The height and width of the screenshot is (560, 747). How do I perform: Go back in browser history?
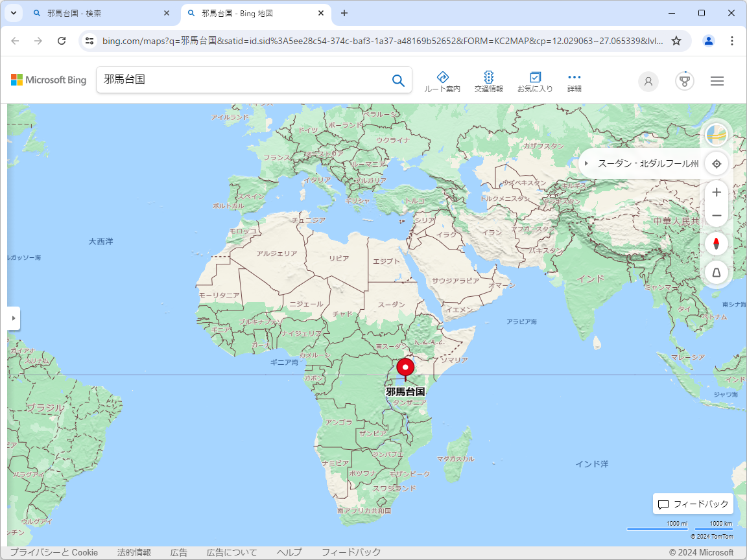(16, 41)
